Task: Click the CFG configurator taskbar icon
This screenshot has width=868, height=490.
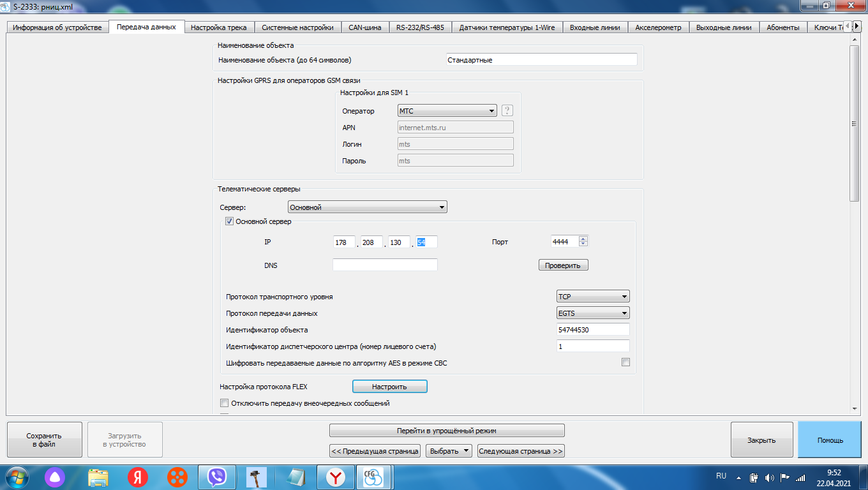Action: tap(373, 477)
